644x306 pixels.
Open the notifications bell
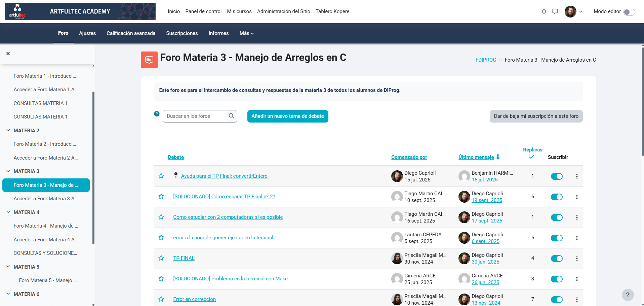coord(544,11)
